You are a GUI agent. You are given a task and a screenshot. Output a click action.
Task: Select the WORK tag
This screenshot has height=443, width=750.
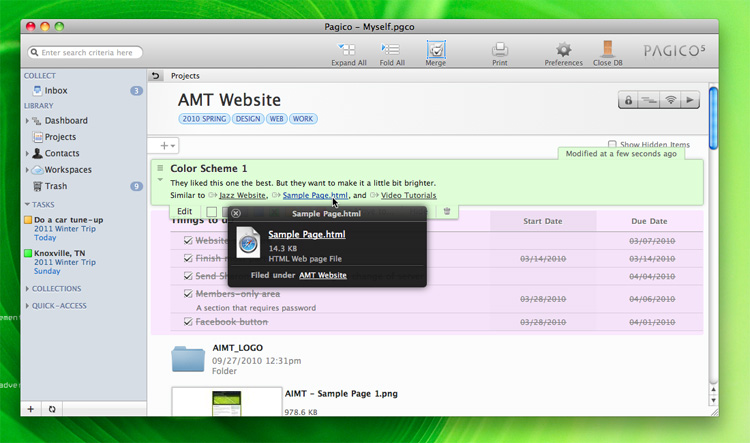point(303,119)
